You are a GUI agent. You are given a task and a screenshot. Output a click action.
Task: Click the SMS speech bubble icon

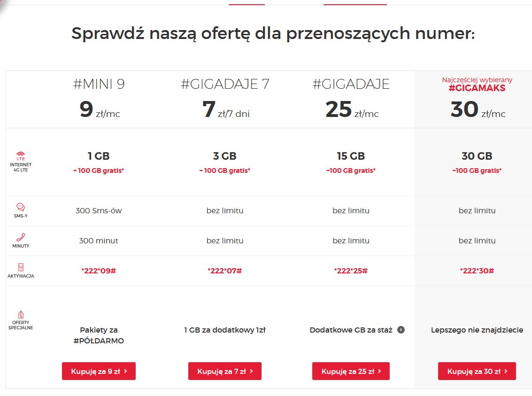21,207
